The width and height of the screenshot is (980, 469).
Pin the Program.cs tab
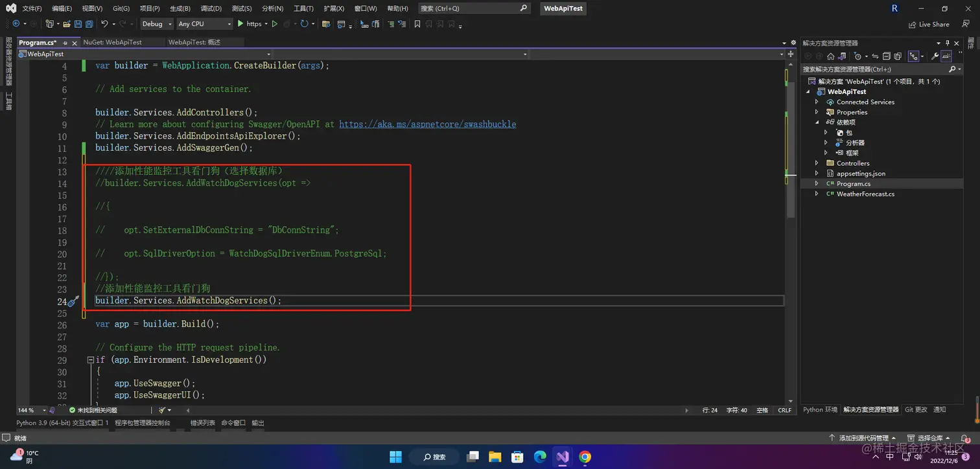tap(66, 42)
